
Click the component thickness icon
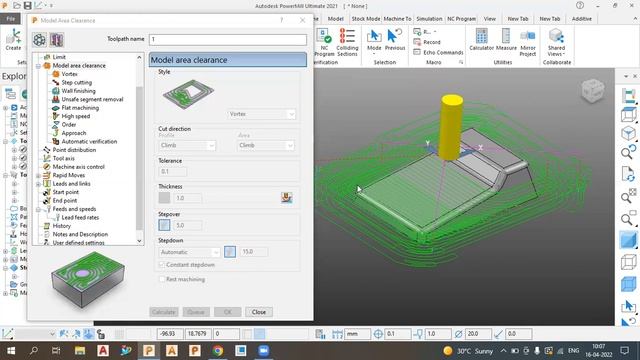tap(287, 198)
